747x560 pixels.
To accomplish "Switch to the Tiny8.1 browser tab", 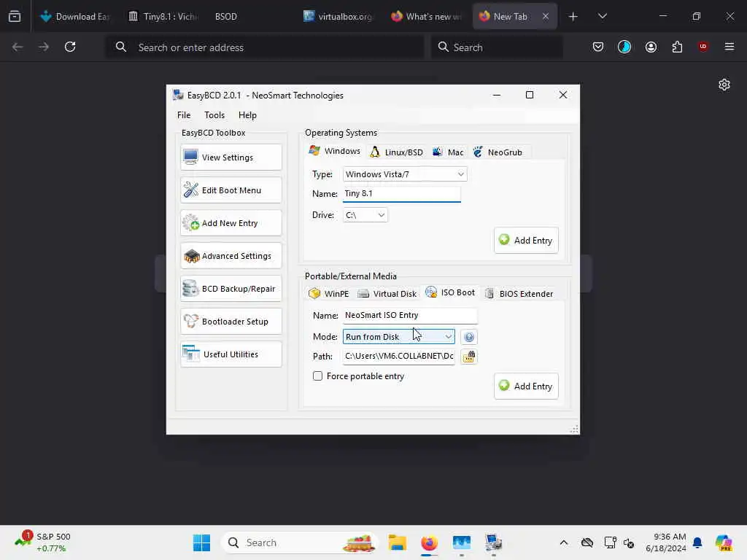I will coord(163,17).
